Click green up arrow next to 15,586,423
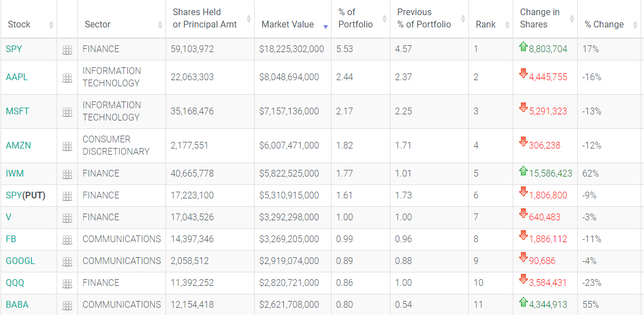The image size is (644, 315). click(x=523, y=170)
